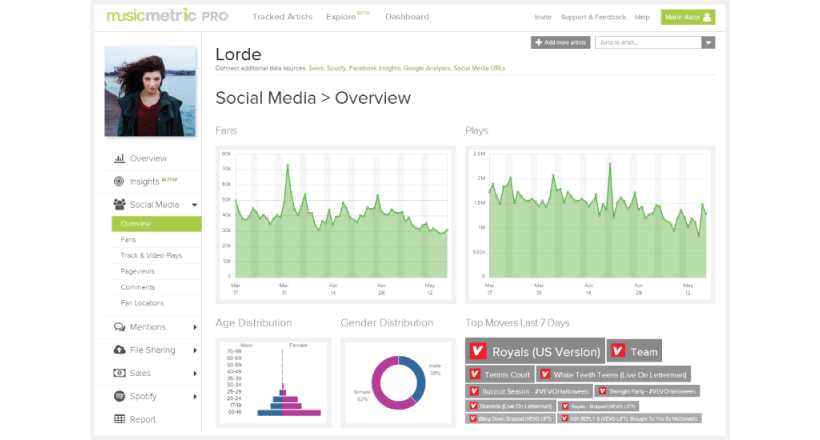Open Explore beta in top navigation

coord(347,16)
